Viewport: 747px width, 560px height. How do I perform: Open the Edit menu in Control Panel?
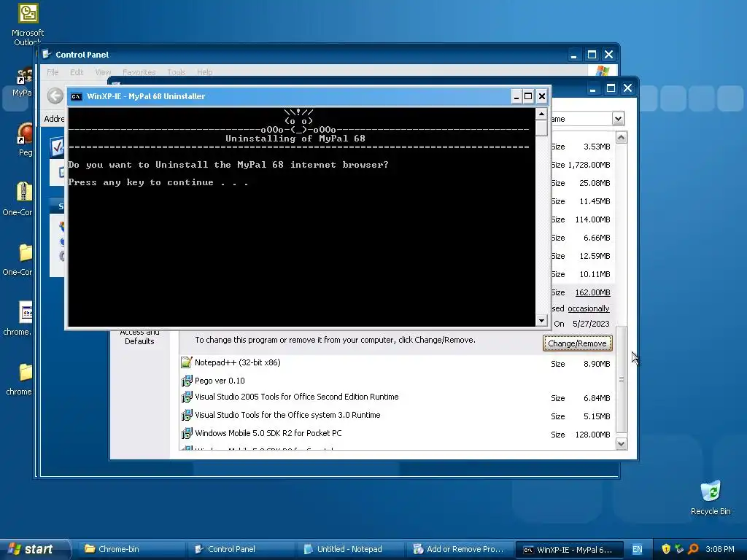click(76, 72)
